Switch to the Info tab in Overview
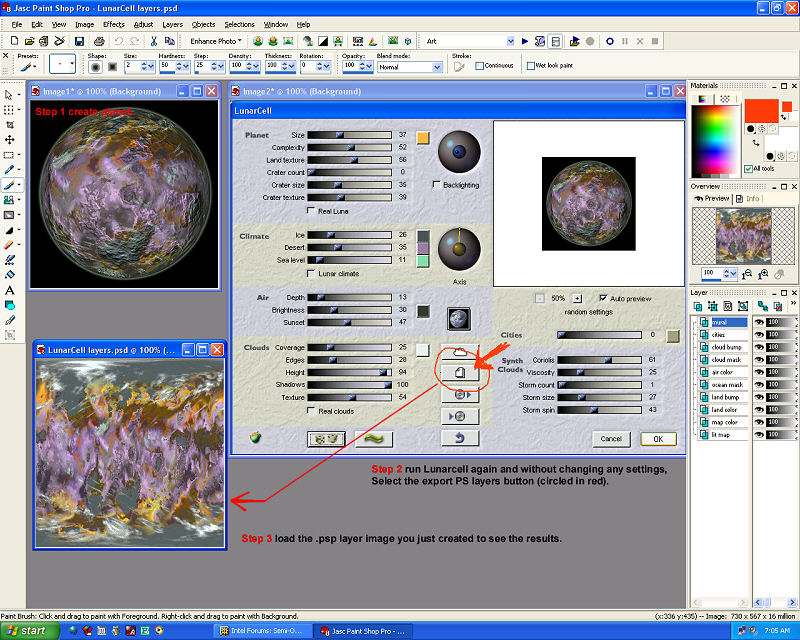The image size is (800, 640). (749, 199)
